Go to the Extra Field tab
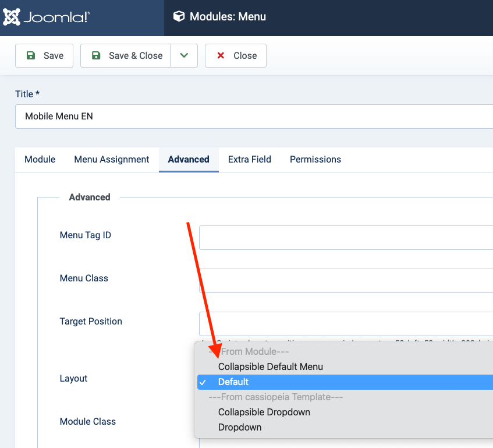 point(250,160)
